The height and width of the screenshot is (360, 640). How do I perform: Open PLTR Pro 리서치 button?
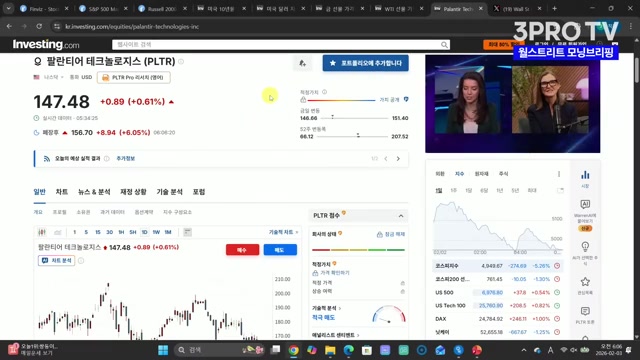133,77
